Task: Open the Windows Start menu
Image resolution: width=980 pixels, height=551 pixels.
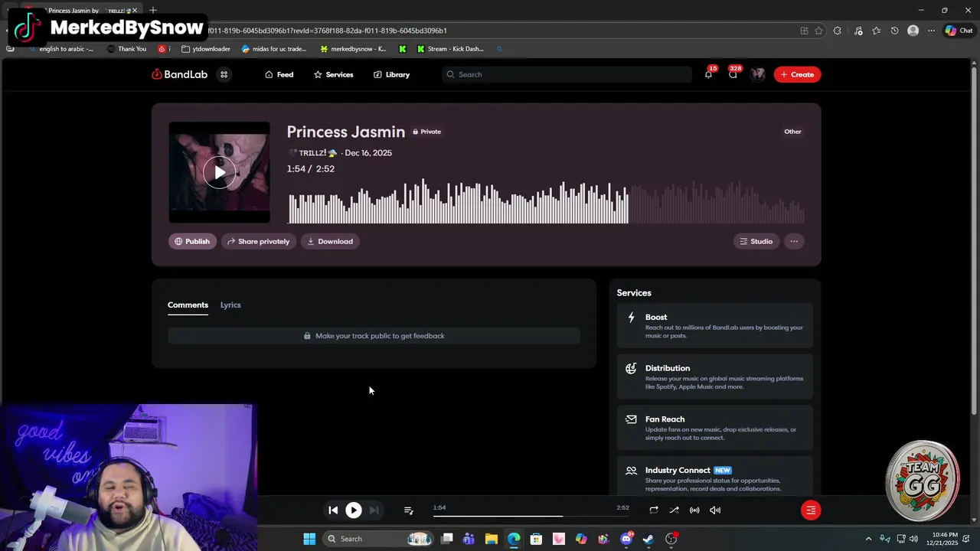Action: click(309, 539)
